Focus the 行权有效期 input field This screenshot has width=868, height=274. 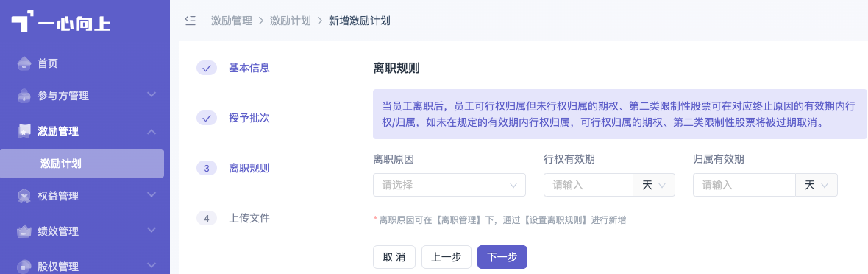click(588, 185)
